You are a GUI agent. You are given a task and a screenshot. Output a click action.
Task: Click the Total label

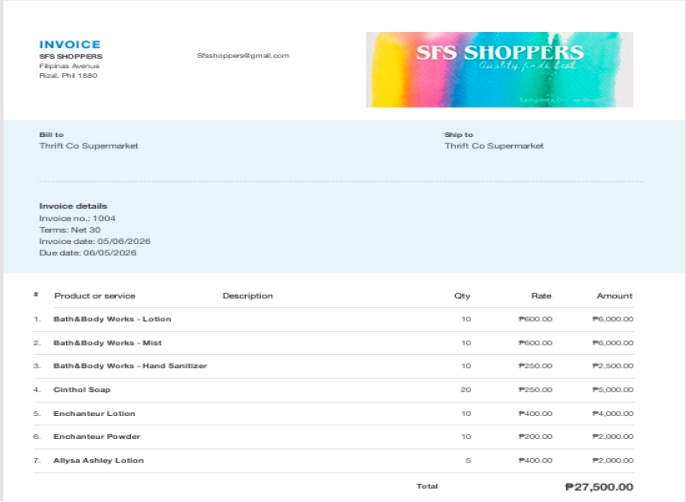[x=427, y=486]
